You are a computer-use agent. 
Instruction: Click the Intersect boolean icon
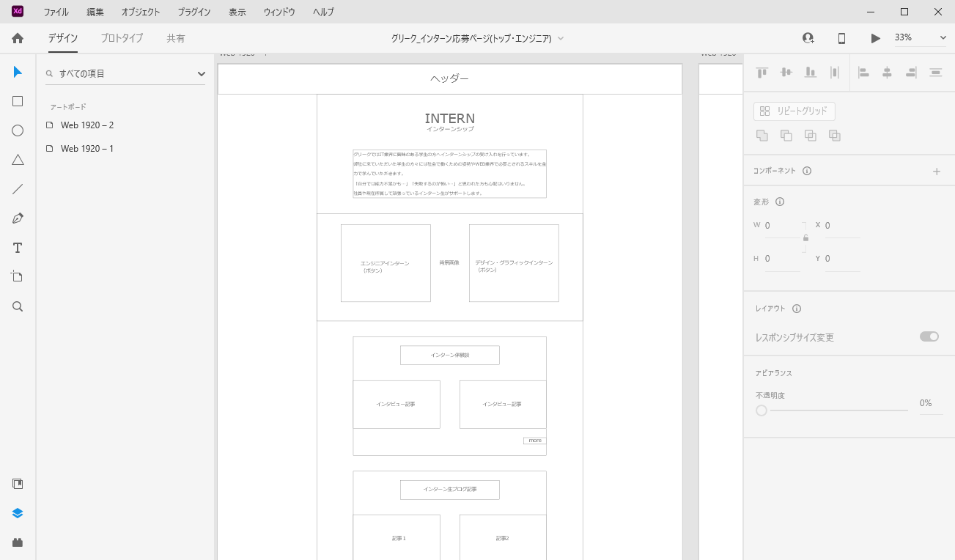point(811,135)
